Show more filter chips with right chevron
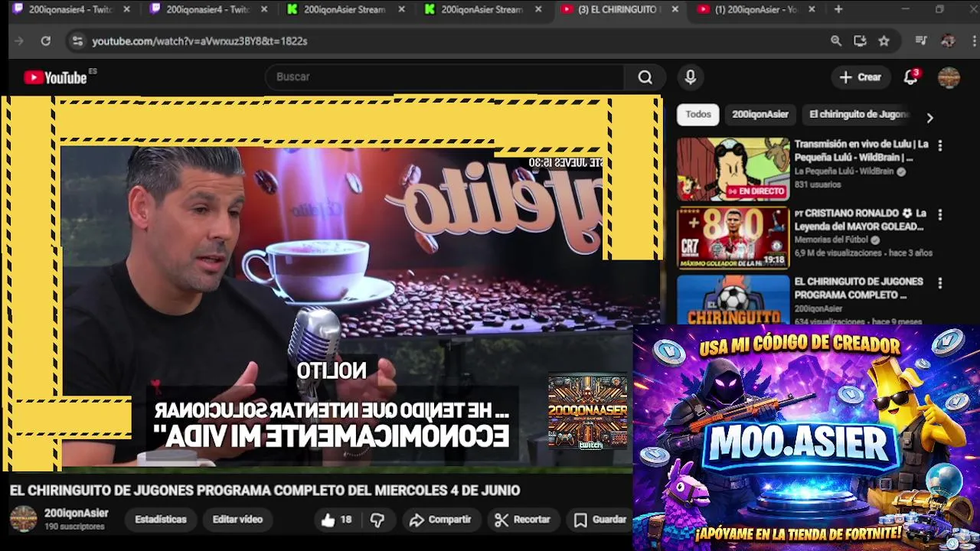Viewport: 980px width, 551px height. [x=929, y=118]
